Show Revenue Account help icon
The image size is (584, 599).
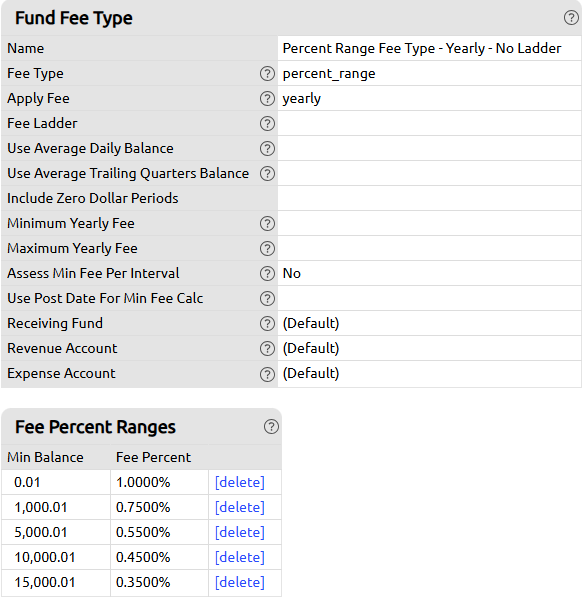pyautogui.click(x=267, y=348)
